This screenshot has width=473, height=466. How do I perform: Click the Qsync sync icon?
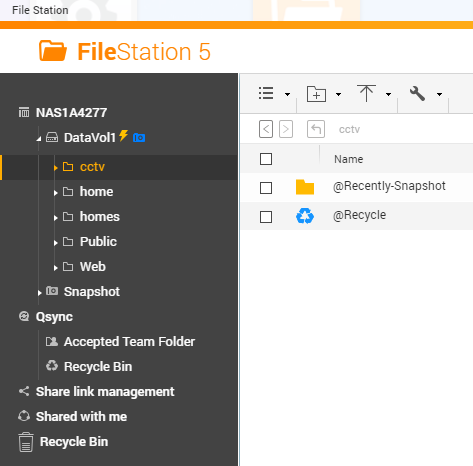click(24, 316)
